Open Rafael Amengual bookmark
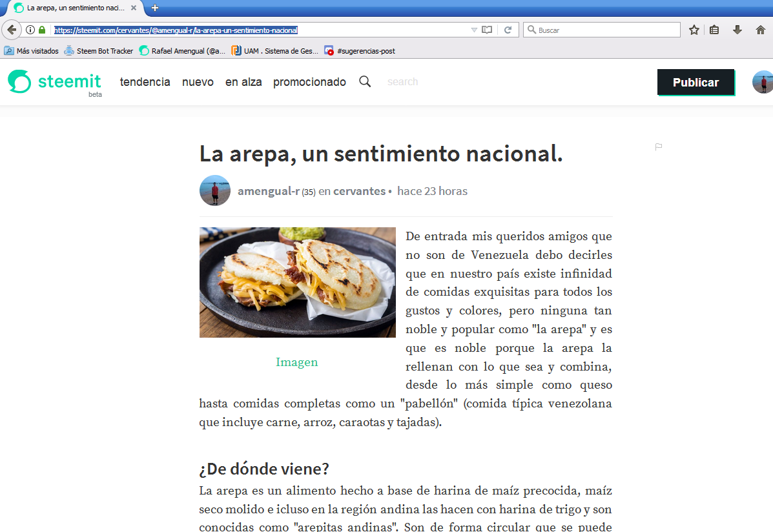 (x=182, y=51)
